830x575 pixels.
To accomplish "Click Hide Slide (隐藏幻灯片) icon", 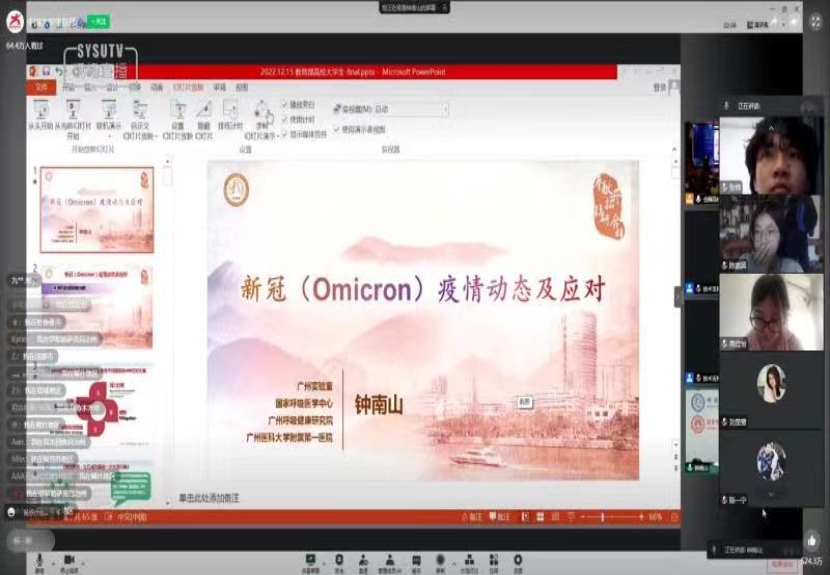I will click(x=204, y=109).
